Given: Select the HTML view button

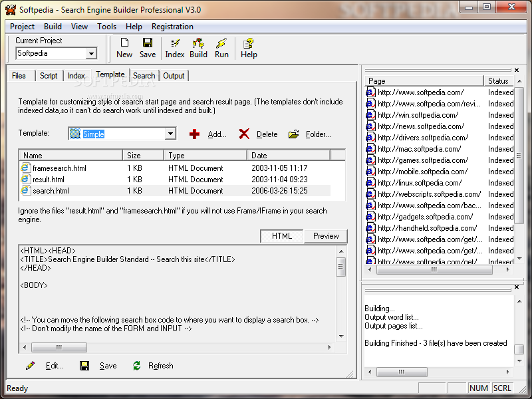Looking at the screenshot, I should [281, 236].
